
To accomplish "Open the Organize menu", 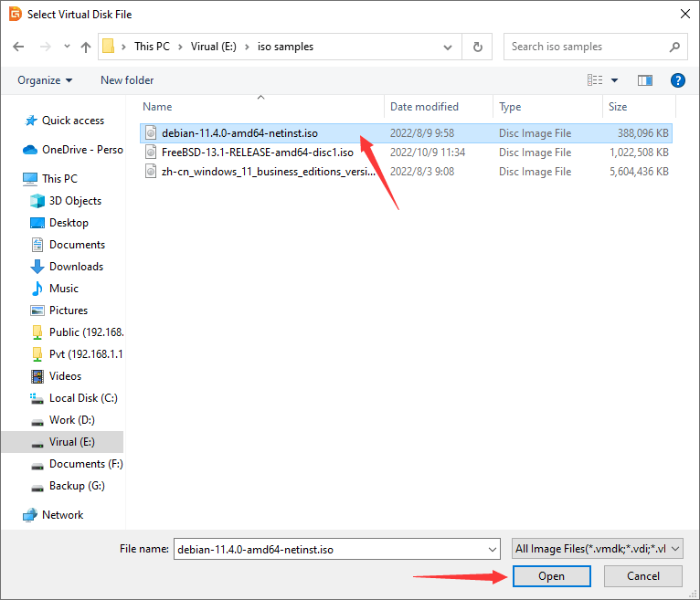I will coord(44,80).
